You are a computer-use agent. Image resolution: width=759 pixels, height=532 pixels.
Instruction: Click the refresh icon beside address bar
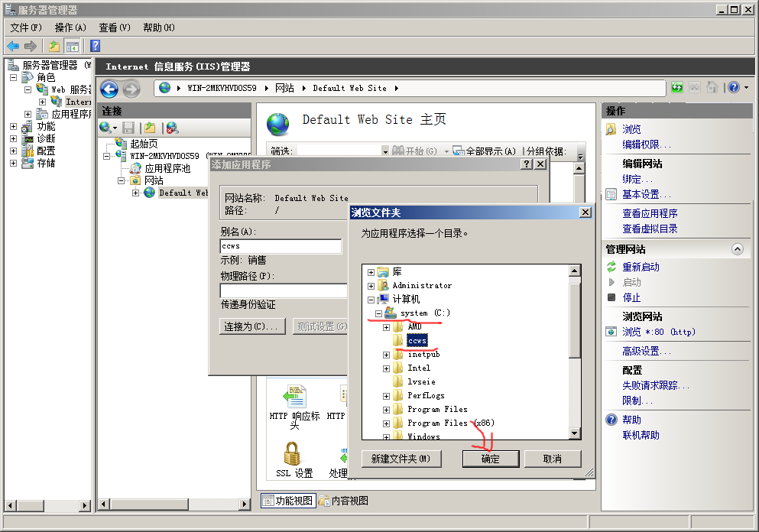(677, 88)
